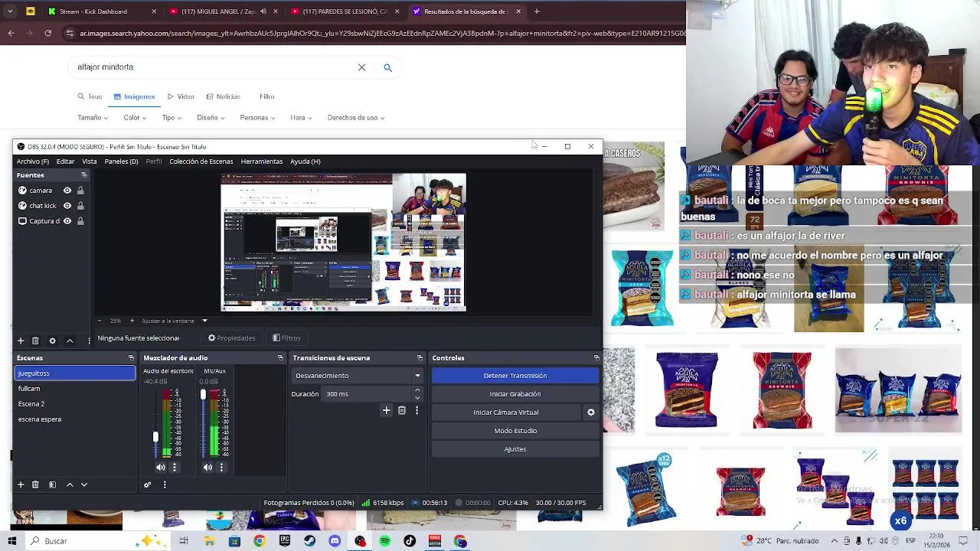Open source properties gear in Fuentes toolbar
This screenshot has width=980, height=551.
point(52,341)
